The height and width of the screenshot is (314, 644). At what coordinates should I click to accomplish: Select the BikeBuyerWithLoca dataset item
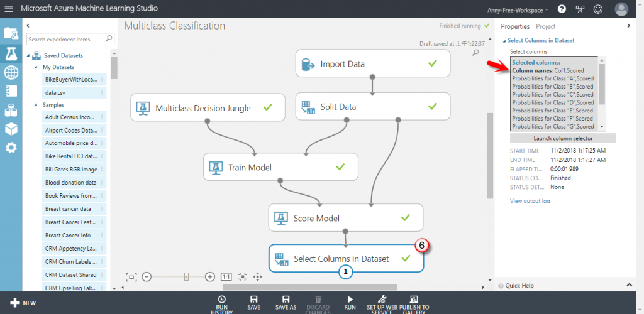point(74,80)
